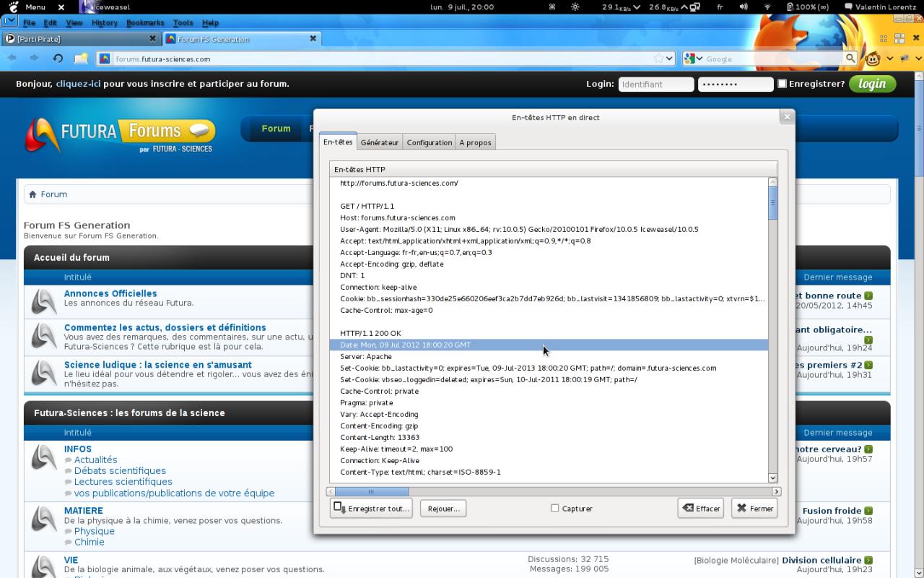
Task: Click the volume speaker icon in top panel
Action: tap(744, 7)
